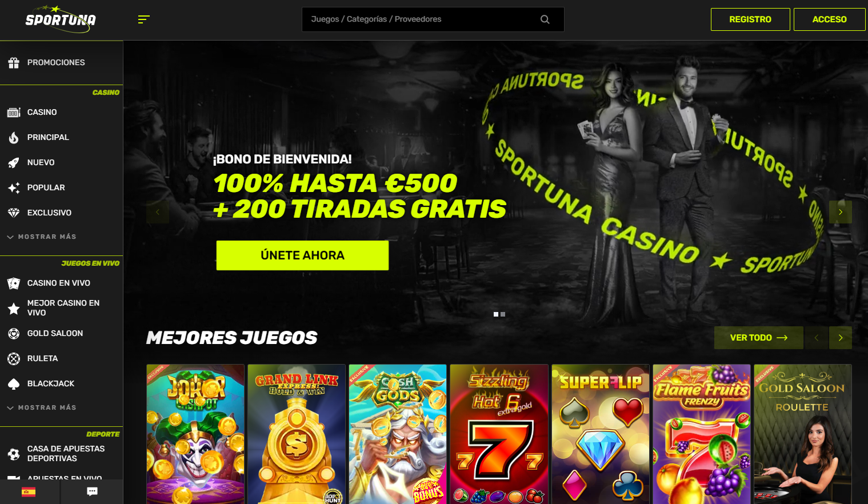
Task: Open Ver Todo games link
Action: [x=759, y=338]
